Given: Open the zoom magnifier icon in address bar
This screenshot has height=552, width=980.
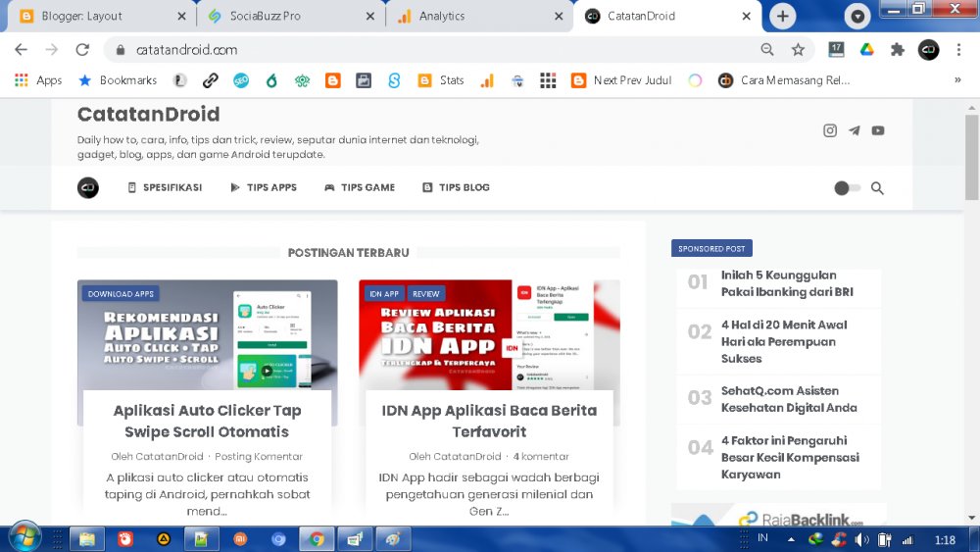Looking at the screenshot, I should [767, 49].
